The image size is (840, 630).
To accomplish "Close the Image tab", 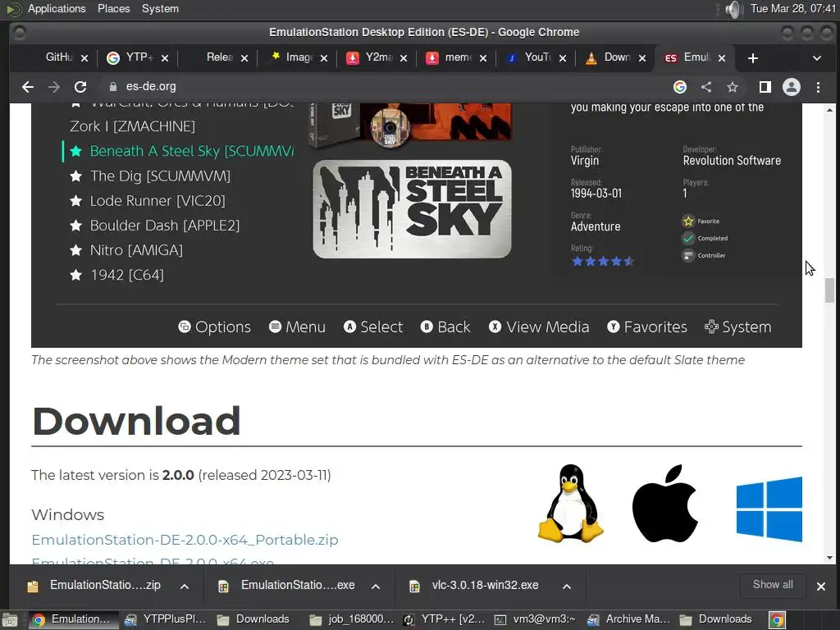I will click(x=324, y=58).
